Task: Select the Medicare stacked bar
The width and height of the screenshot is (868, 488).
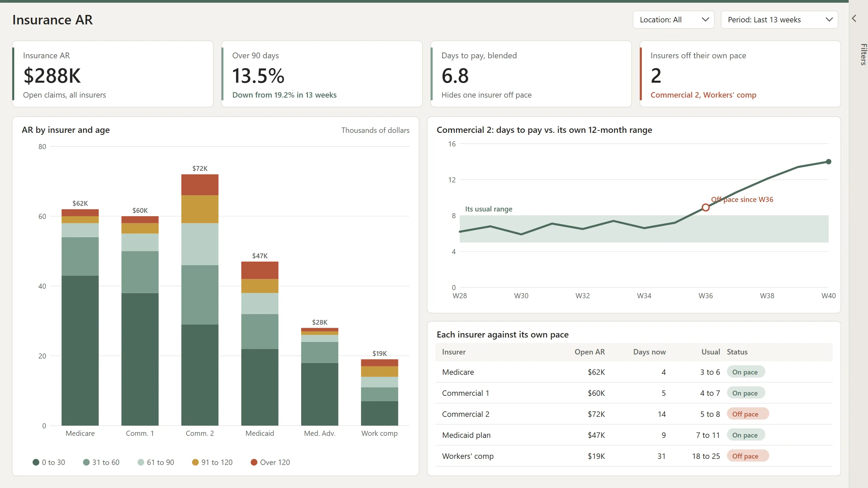Action: [x=80, y=317]
